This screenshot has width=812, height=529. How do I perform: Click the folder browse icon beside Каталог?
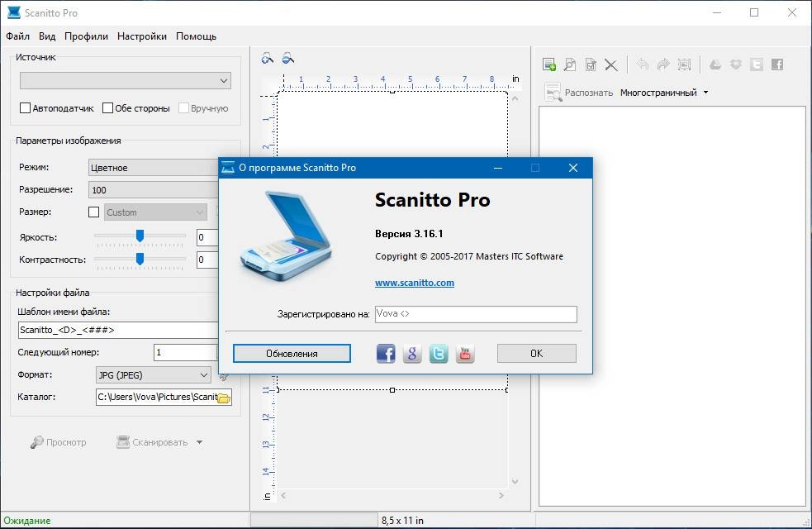[224, 398]
